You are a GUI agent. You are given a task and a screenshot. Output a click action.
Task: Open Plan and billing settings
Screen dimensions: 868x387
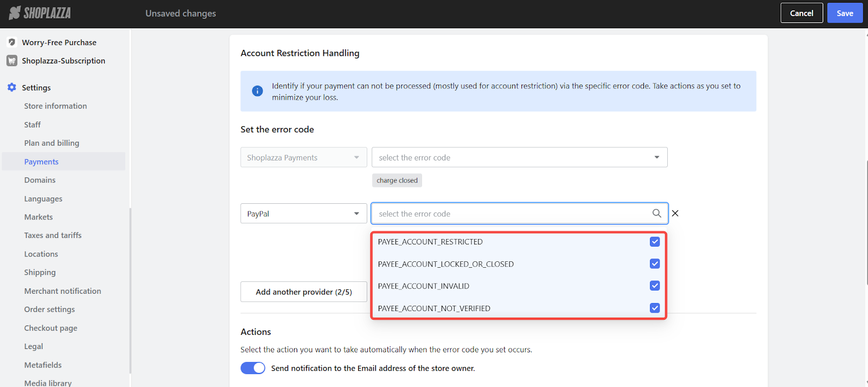pyautogui.click(x=52, y=143)
